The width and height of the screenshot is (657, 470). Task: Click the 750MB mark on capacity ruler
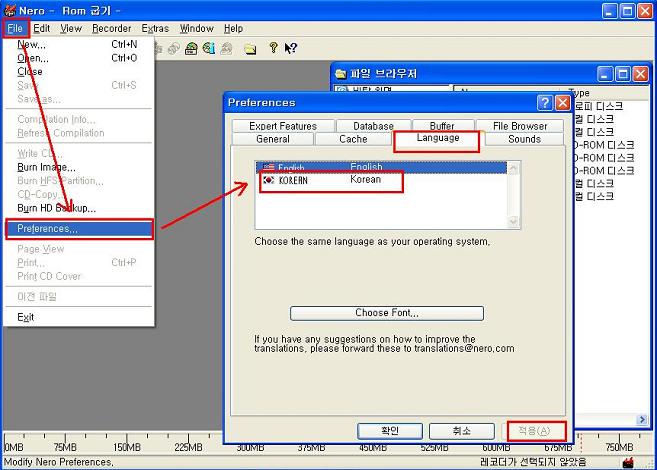(x=619, y=447)
